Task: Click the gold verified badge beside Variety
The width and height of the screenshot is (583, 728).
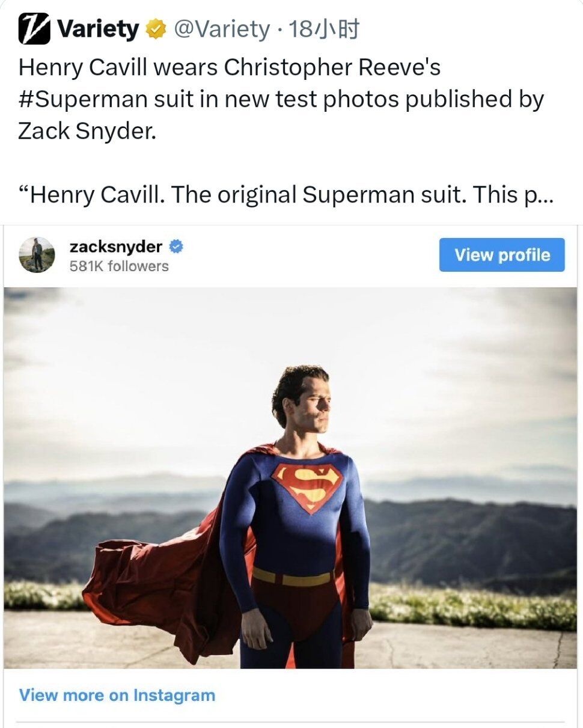Action: point(156,29)
